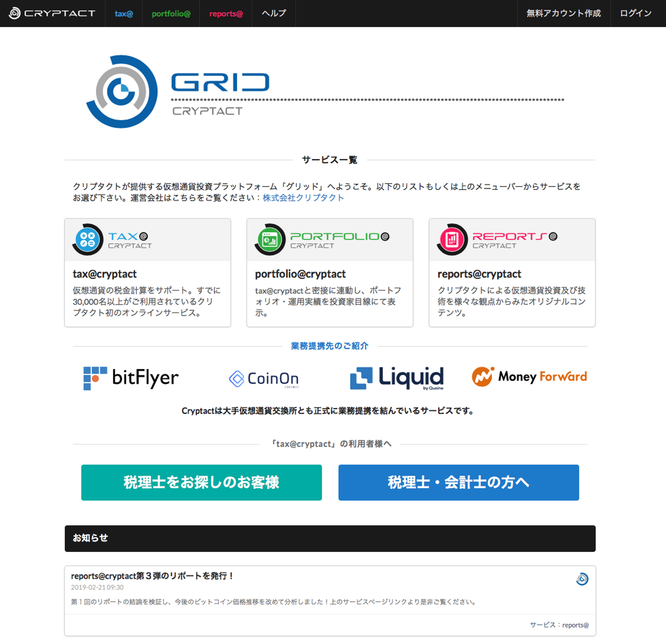The image size is (666, 644).
Task: Click the tax@cryptact description text
Action: (x=147, y=302)
